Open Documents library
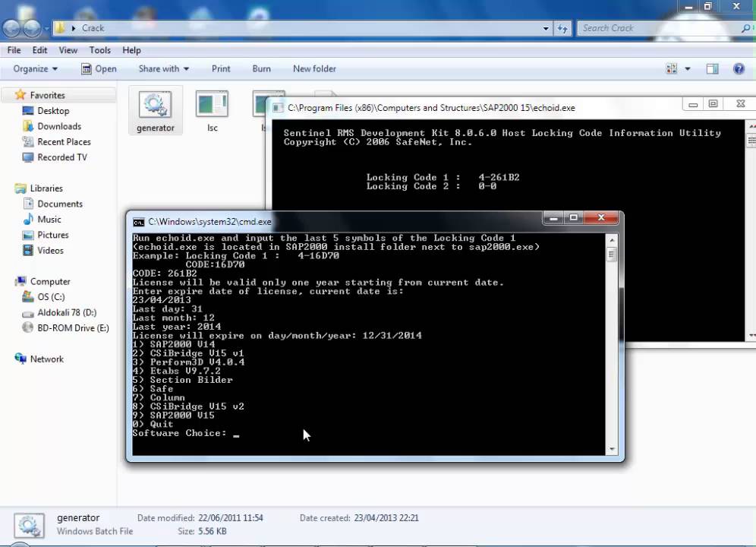The image size is (756, 547). pos(59,204)
